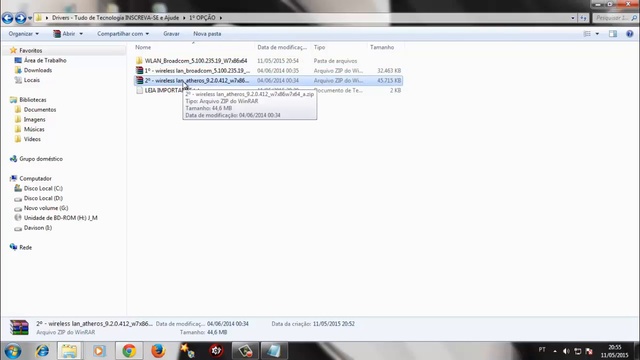The height and width of the screenshot is (360, 640).
Task: Click the '1º OPÇÃO' breadcrumb segment
Action: [x=202, y=18]
